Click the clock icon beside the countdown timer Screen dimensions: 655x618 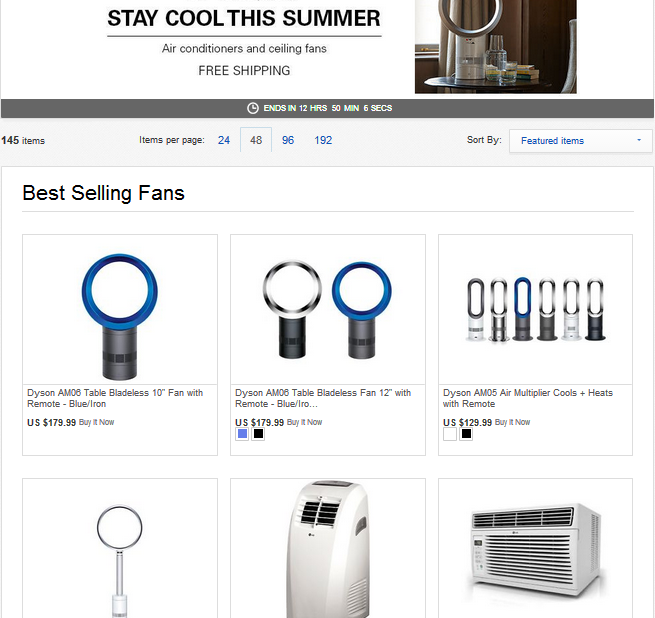click(253, 108)
